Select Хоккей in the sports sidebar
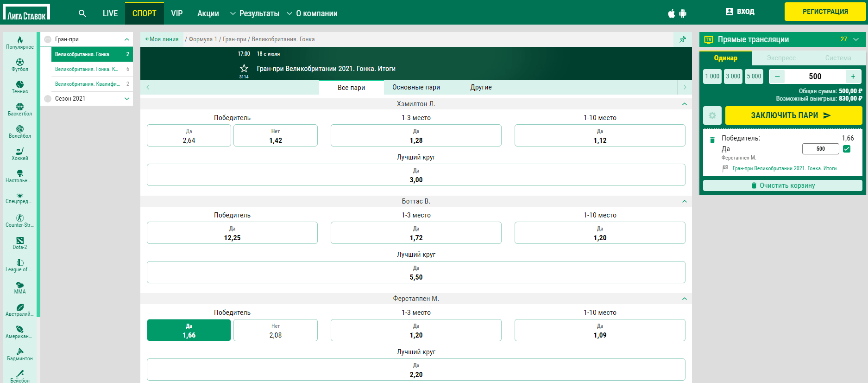This screenshot has width=868, height=383. 20,154
